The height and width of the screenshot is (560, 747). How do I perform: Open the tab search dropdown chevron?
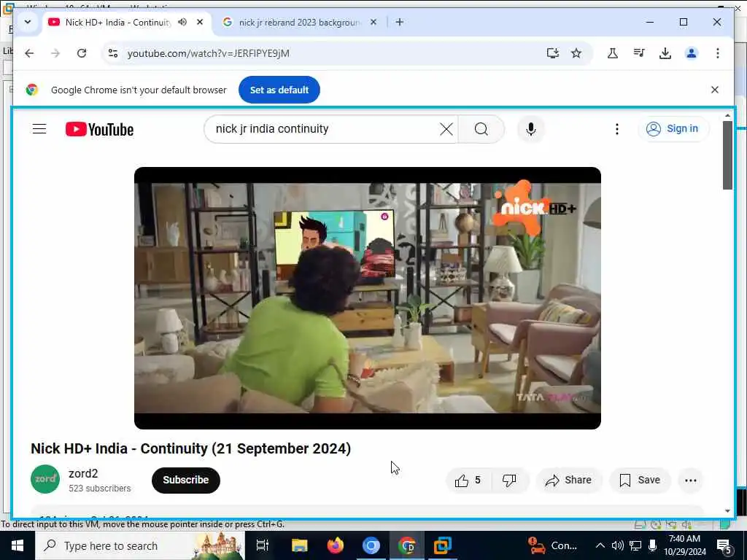coord(28,22)
